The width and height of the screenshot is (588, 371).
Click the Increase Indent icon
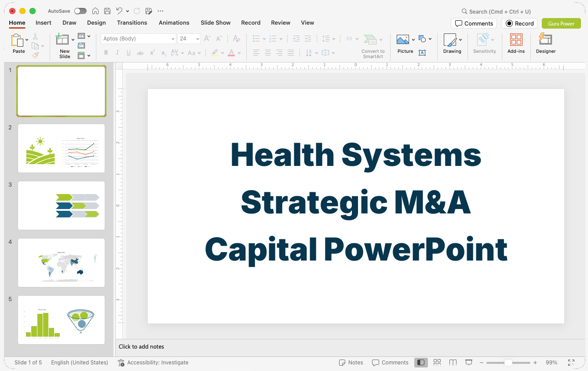coord(308,39)
